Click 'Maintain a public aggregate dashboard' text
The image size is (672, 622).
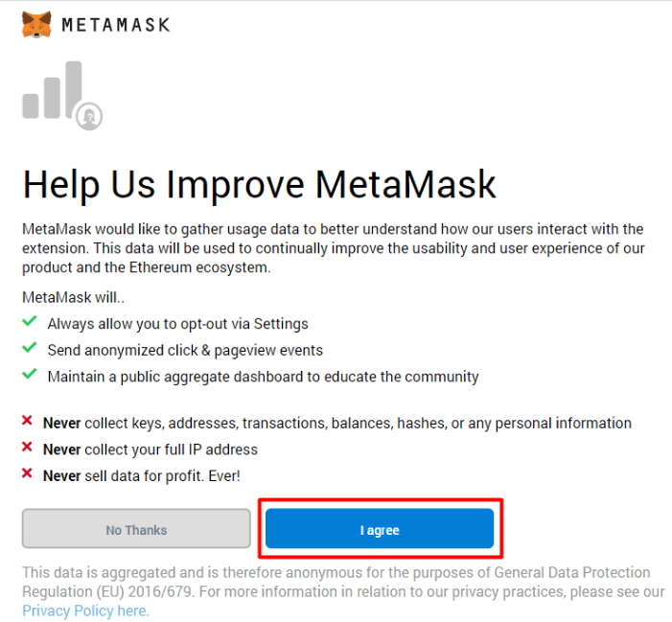click(x=263, y=377)
